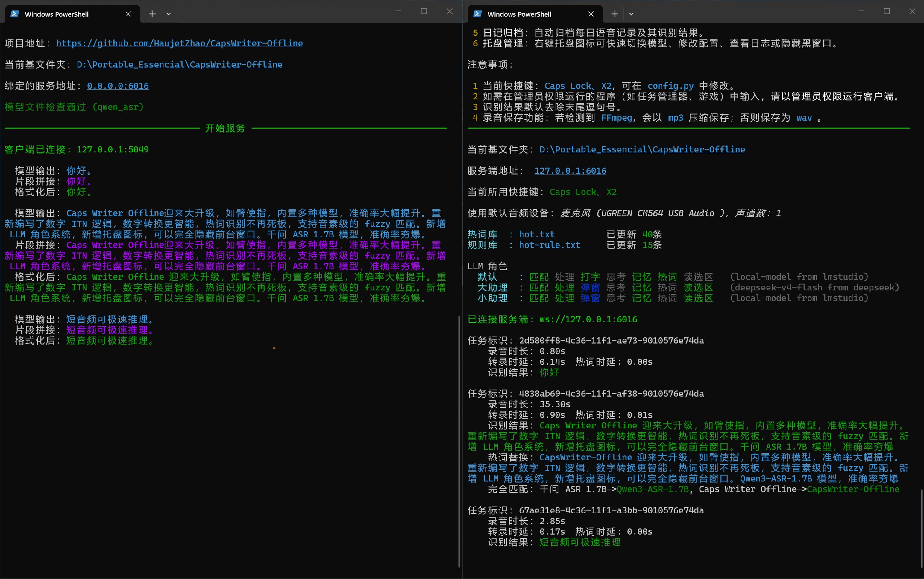Viewport: 924px width, 579px height.
Task: Click 'config.py' in the notes list
Action: (x=670, y=86)
